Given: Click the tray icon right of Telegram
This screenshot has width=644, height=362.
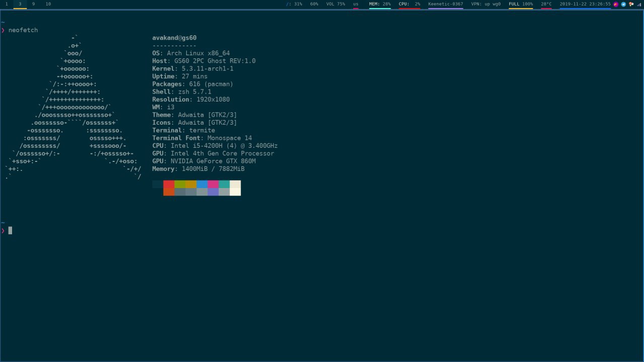Looking at the screenshot, I should 631,4.
